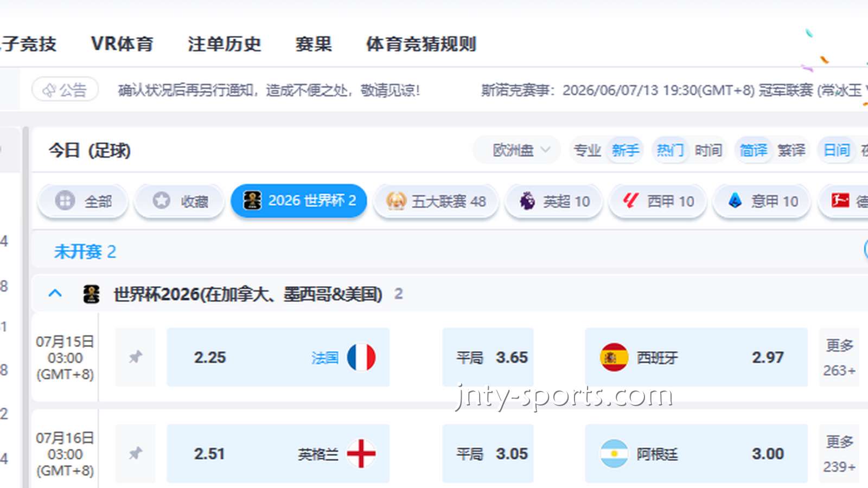Click the Spain flag icon
The image size is (868, 488).
614,357
